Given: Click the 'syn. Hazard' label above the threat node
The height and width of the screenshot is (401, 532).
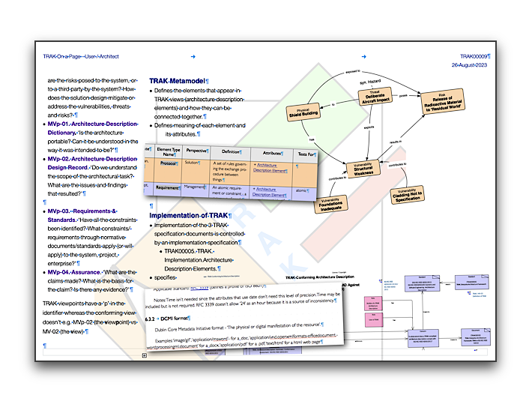Looking at the screenshot, I should tap(370, 82).
